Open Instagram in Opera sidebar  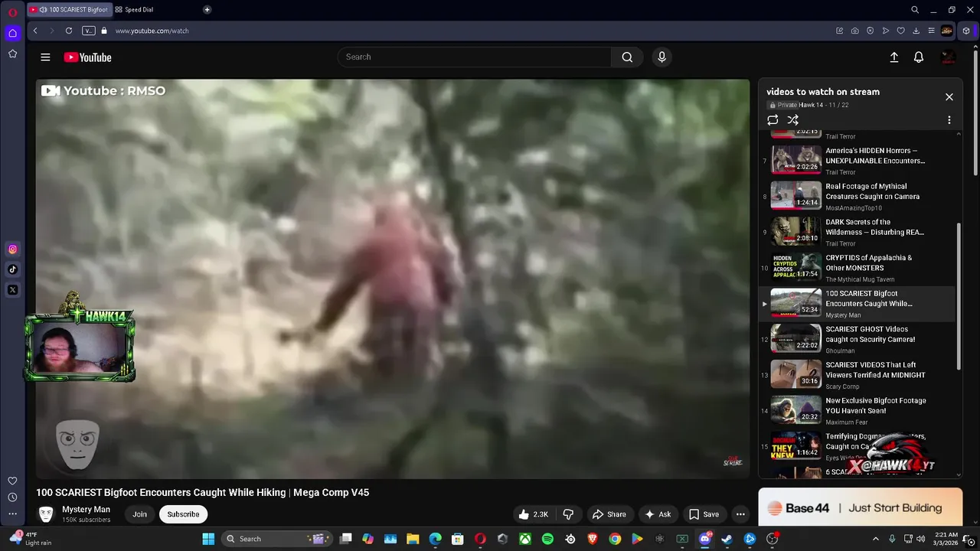coord(12,249)
